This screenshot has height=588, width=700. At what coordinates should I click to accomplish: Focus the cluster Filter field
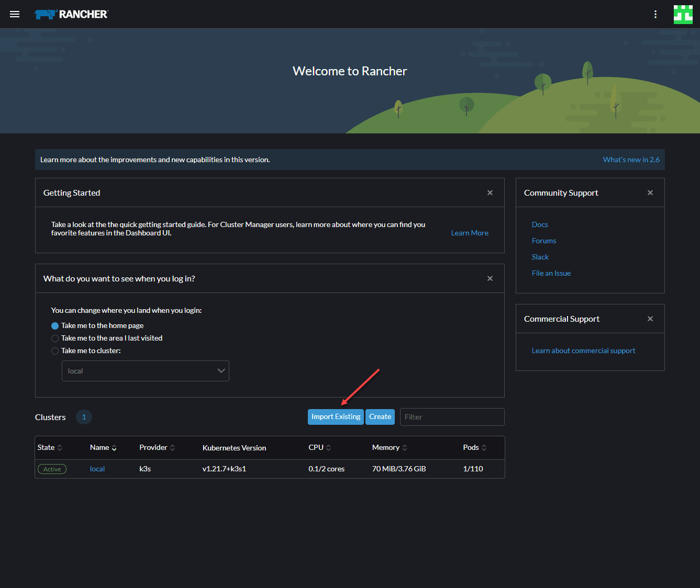(x=452, y=417)
